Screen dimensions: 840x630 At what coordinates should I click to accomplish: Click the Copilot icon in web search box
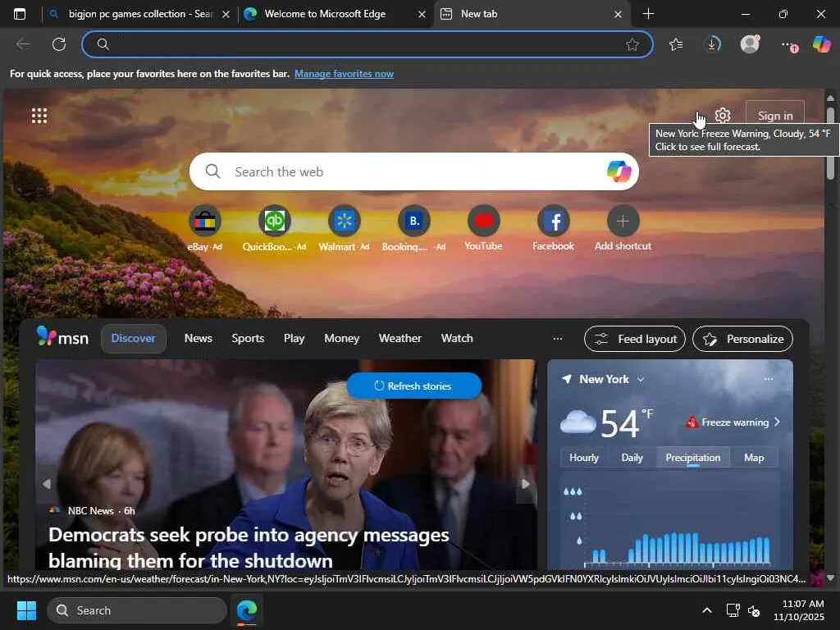619,171
